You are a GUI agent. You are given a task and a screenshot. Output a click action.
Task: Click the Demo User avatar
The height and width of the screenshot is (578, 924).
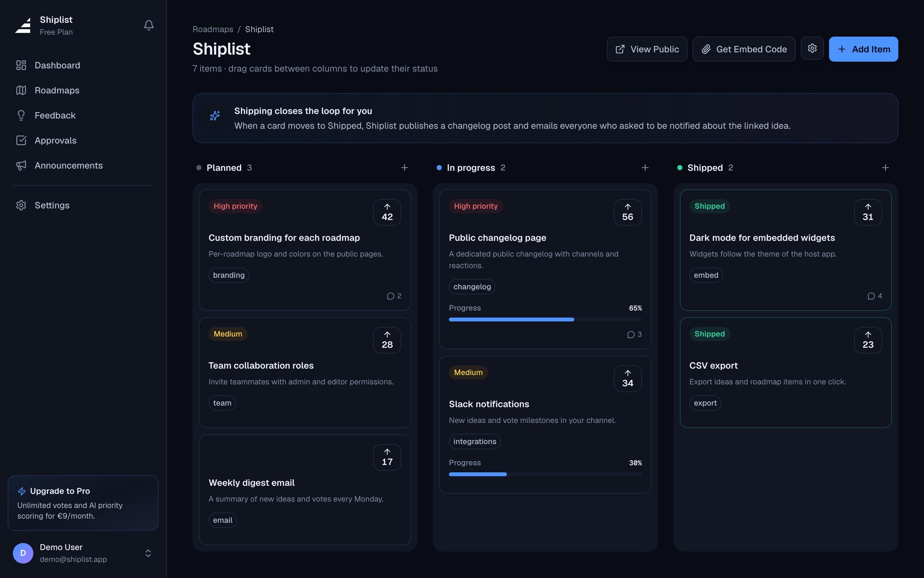[x=23, y=553]
